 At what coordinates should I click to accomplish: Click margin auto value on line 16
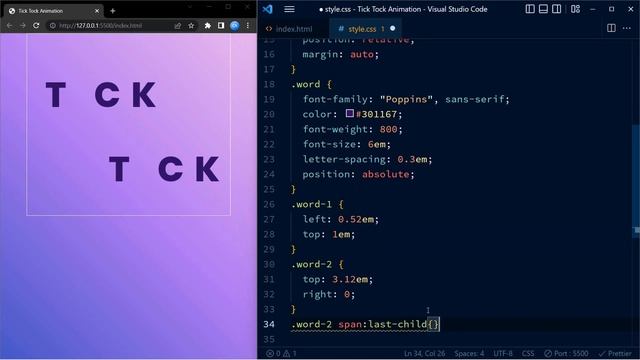362,54
